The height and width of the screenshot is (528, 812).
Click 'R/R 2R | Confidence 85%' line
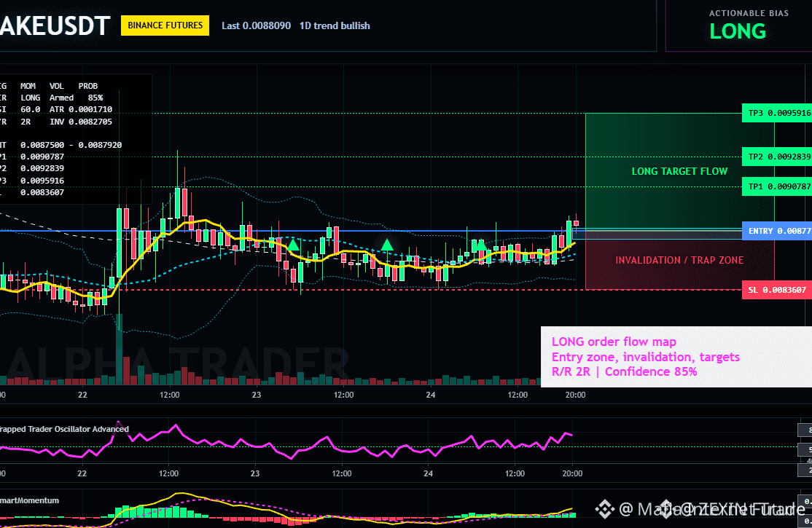click(624, 371)
